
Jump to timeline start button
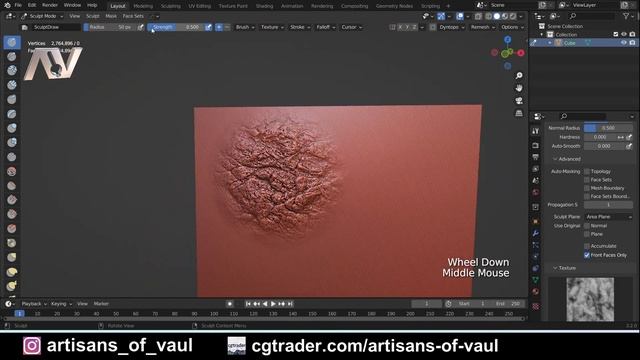(248, 304)
